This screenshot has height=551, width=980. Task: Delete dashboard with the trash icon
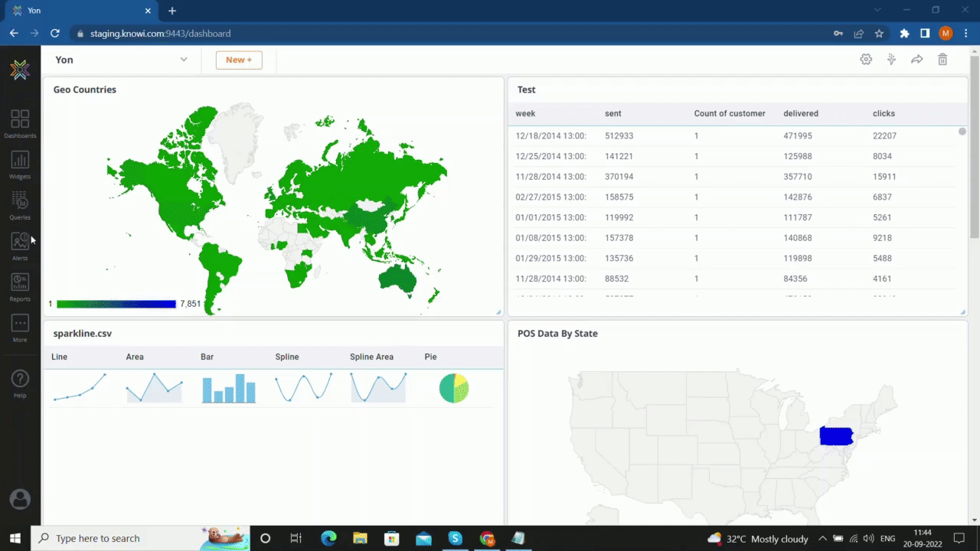click(942, 60)
